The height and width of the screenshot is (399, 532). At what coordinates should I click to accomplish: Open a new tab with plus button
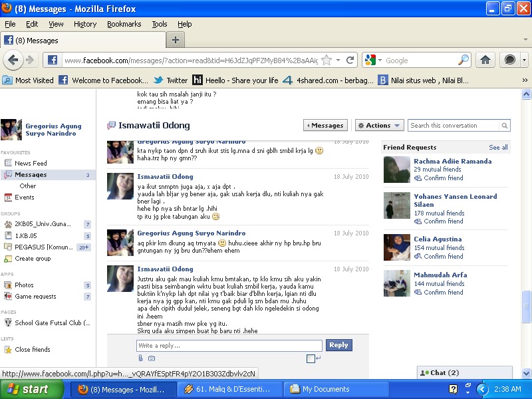click(175, 40)
